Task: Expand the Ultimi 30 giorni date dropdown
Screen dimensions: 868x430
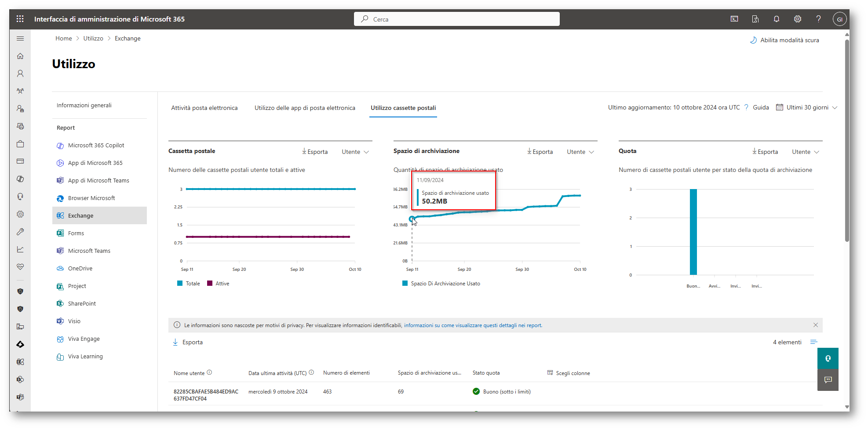Action: point(806,108)
